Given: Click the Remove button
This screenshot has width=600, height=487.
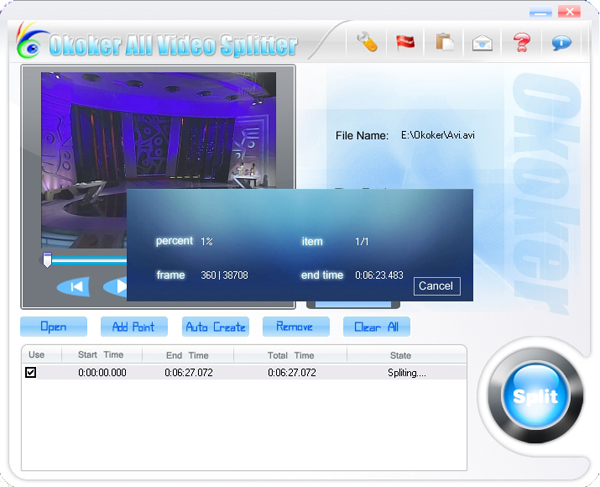Looking at the screenshot, I should point(296,327).
